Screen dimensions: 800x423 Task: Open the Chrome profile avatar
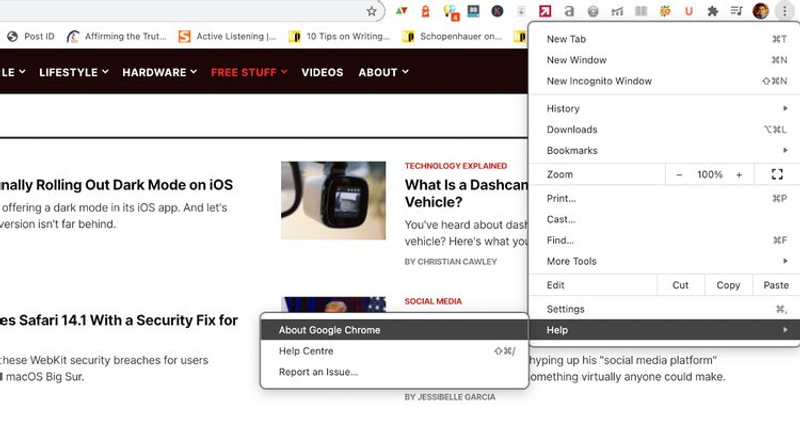click(x=761, y=11)
